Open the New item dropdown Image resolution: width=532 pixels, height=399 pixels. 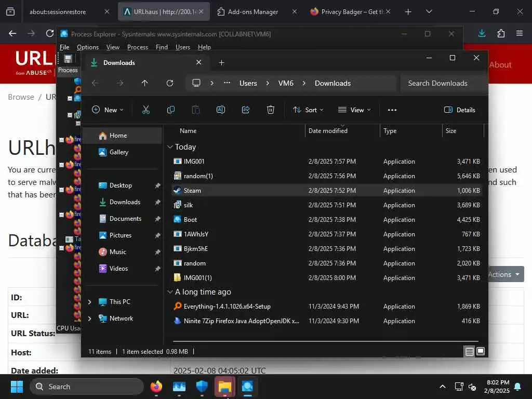pos(108,110)
